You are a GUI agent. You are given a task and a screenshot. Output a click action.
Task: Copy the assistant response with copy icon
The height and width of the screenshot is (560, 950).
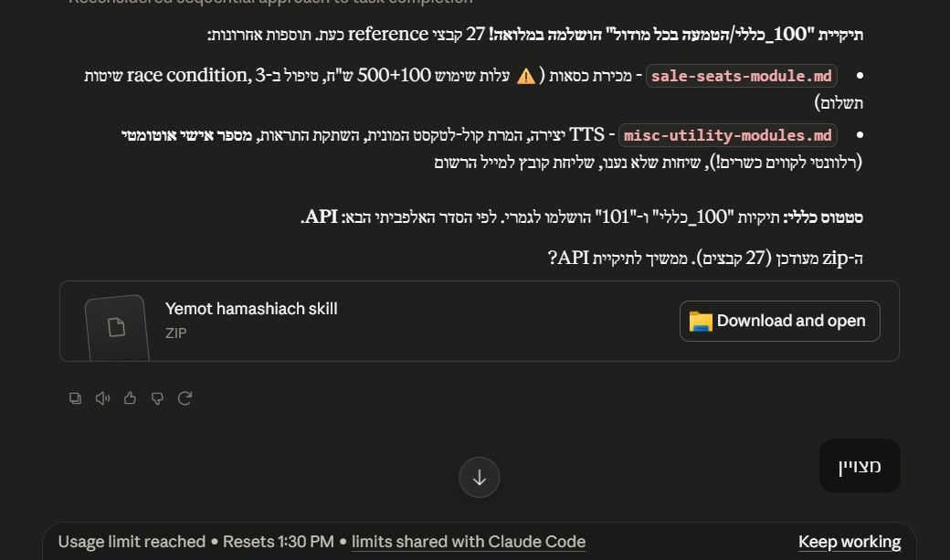(75, 398)
